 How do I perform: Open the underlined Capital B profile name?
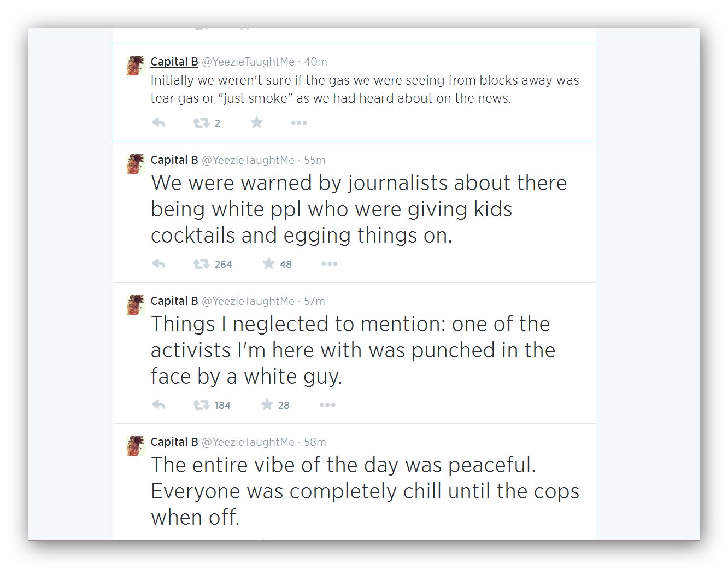tap(174, 62)
